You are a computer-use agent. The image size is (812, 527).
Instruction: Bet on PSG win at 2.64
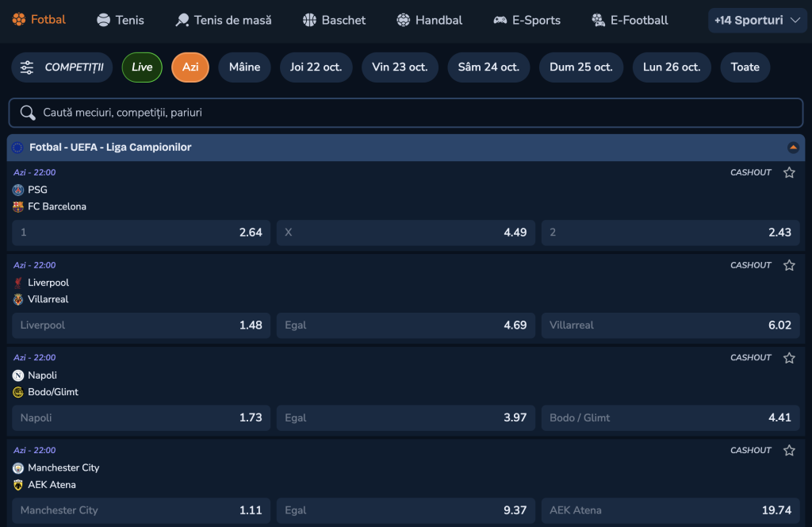point(141,233)
